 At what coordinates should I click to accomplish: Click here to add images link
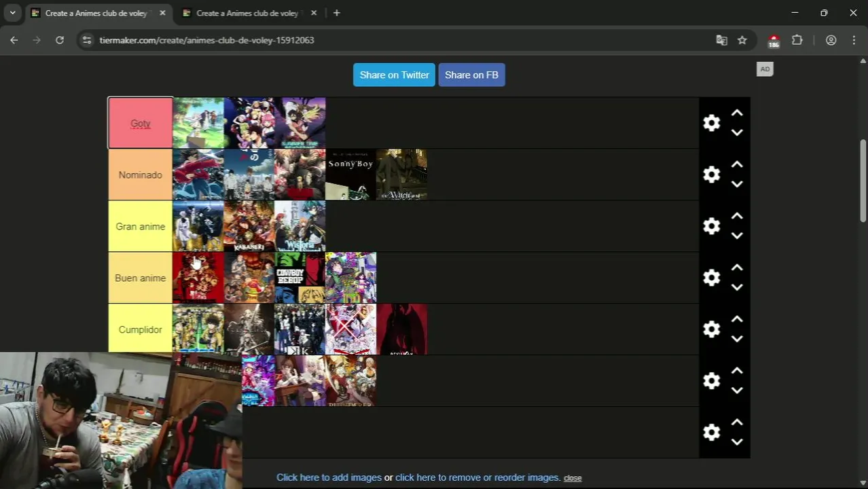[x=329, y=477]
